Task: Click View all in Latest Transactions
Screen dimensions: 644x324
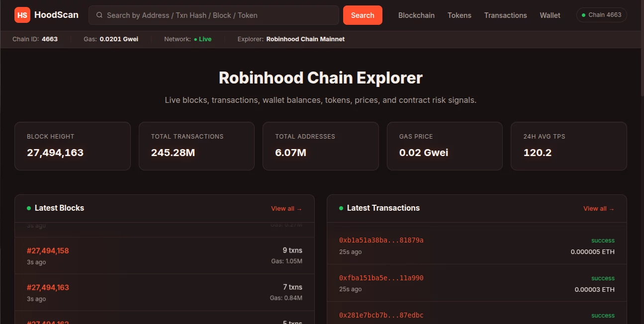Action: [x=599, y=209]
